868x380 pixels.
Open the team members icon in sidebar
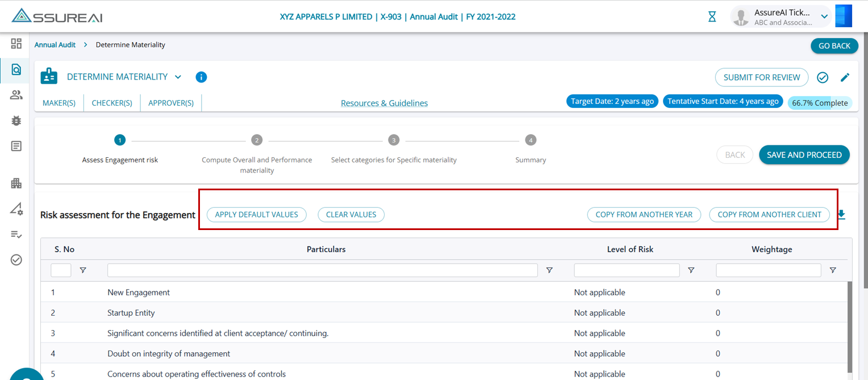point(16,95)
